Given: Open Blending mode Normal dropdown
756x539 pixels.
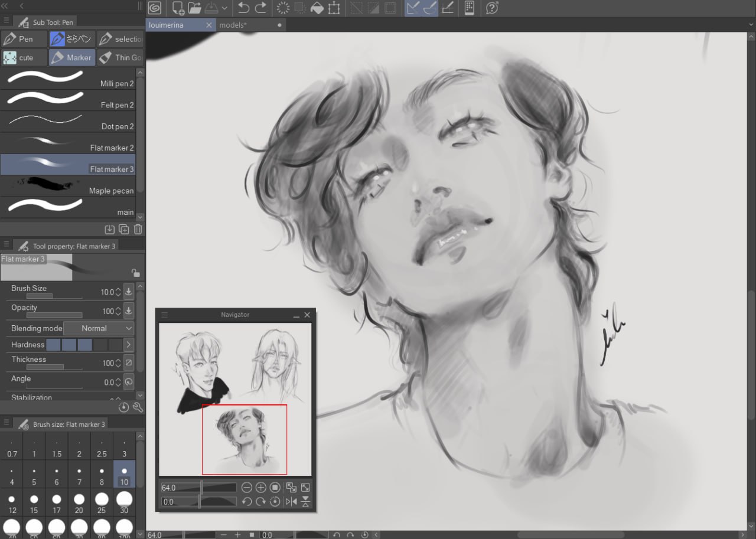Looking at the screenshot, I should (x=99, y=328).
